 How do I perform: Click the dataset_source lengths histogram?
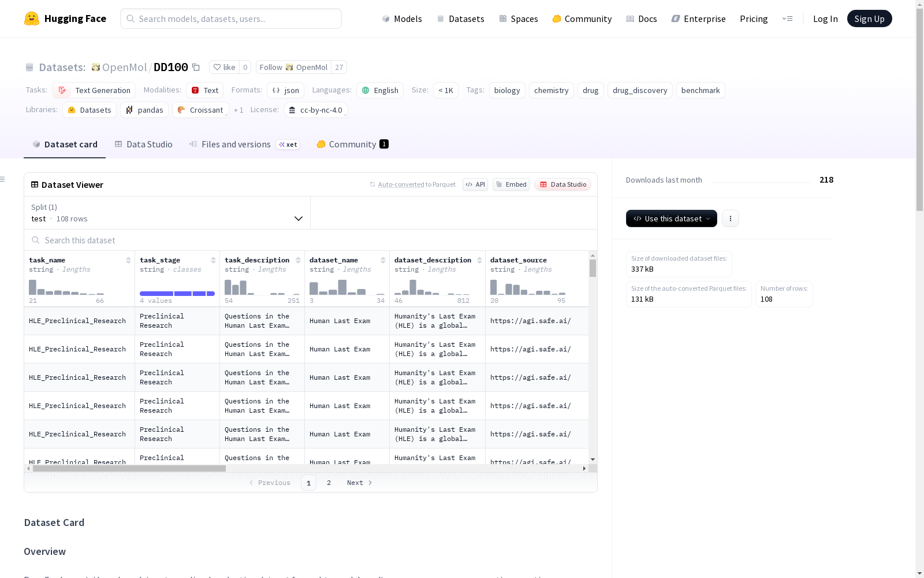(528, 287)
